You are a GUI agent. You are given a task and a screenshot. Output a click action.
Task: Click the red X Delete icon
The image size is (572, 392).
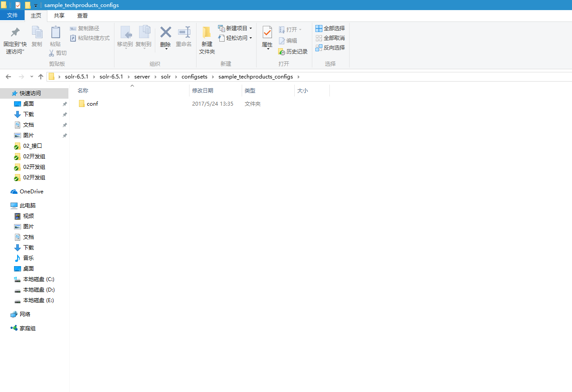165,32
